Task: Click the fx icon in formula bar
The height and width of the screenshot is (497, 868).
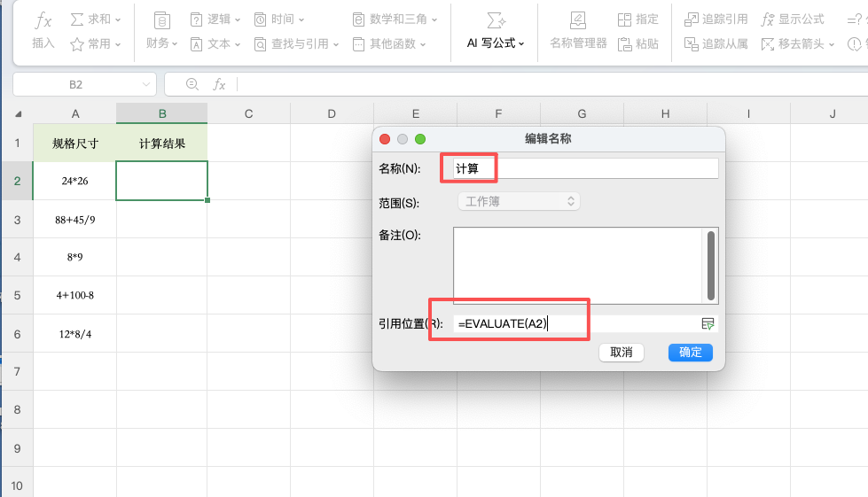Action: click(219, 84)
